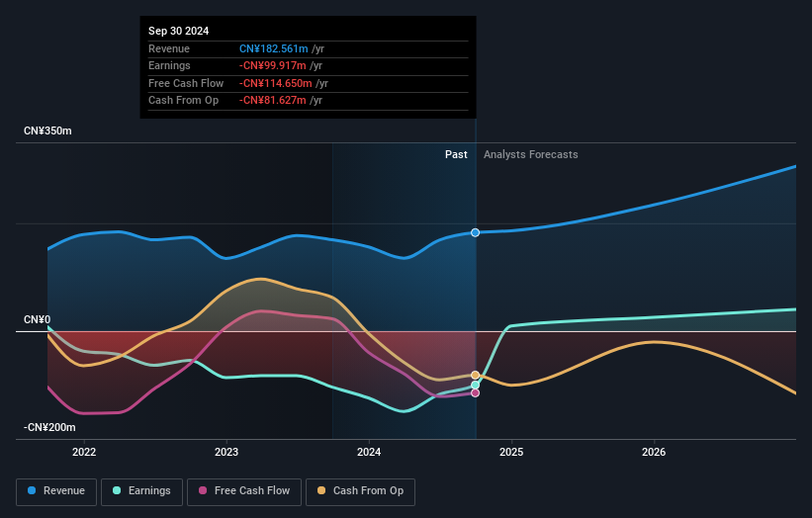Click the "Past" section label

tap(456, 154)
